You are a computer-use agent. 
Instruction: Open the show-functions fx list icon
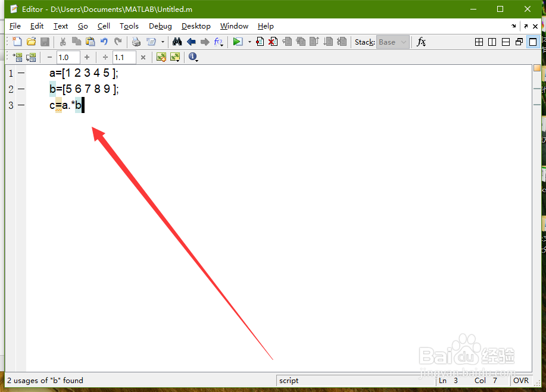click(x=219, y=42)
